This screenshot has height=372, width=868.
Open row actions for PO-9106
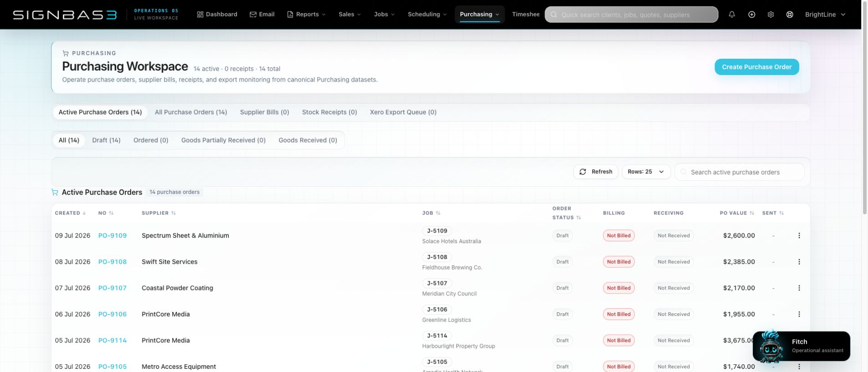(799, 314)
